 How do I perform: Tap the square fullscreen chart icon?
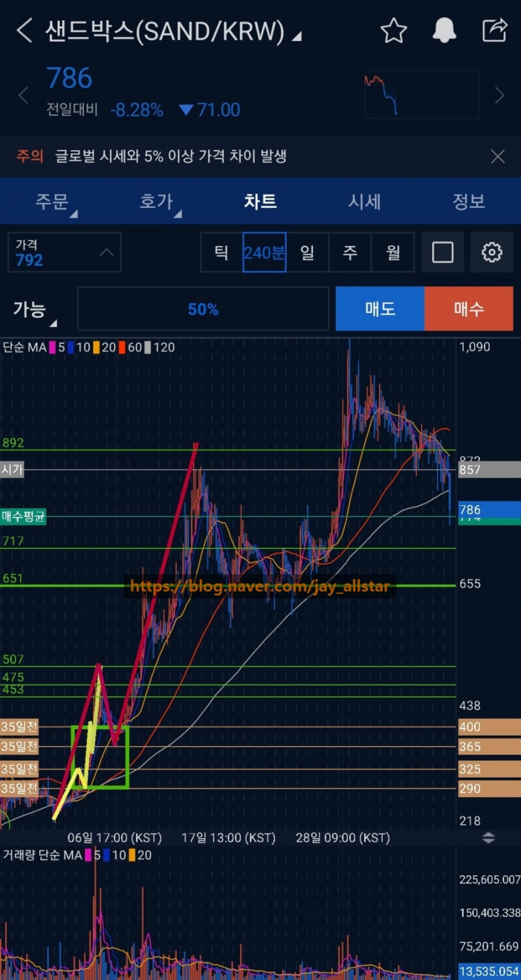(x=443, y=252)
